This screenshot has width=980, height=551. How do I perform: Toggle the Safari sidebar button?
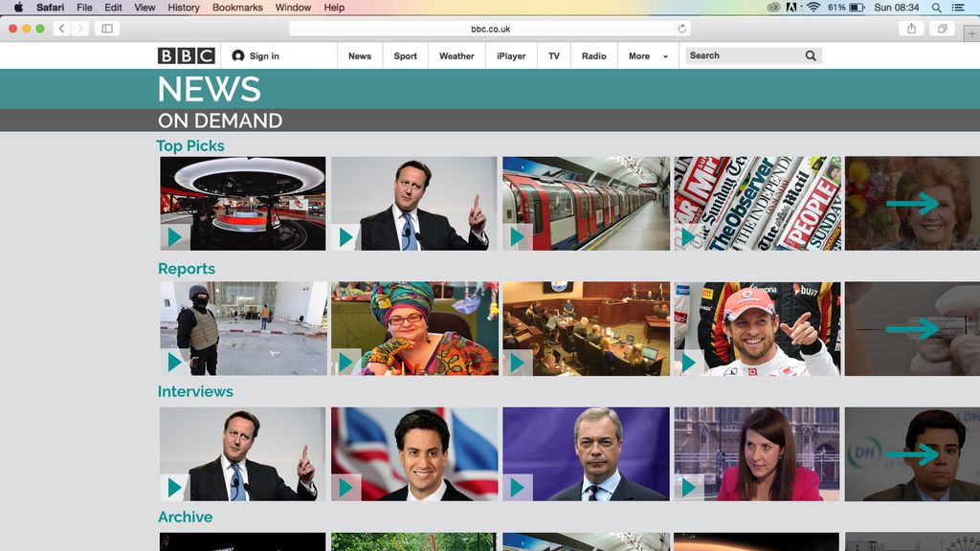[107, 29]
